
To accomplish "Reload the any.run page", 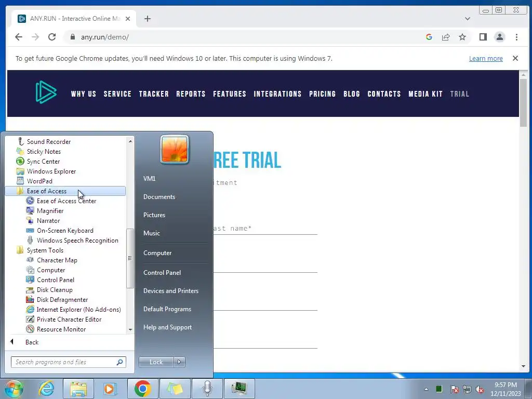I will (52, 37).
